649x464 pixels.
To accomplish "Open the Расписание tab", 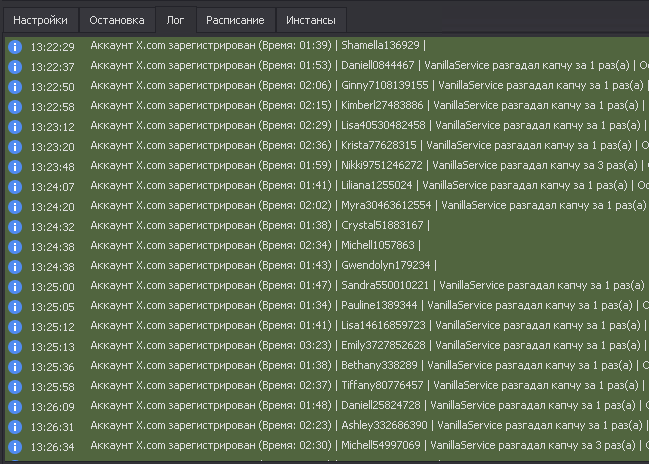I will coord(235,20).
